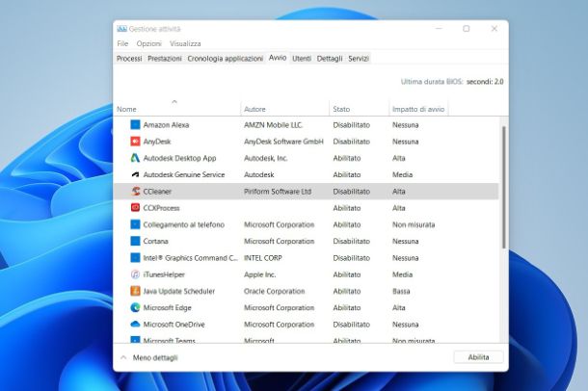Select the Microsoft Edge name text

[168, 308]
